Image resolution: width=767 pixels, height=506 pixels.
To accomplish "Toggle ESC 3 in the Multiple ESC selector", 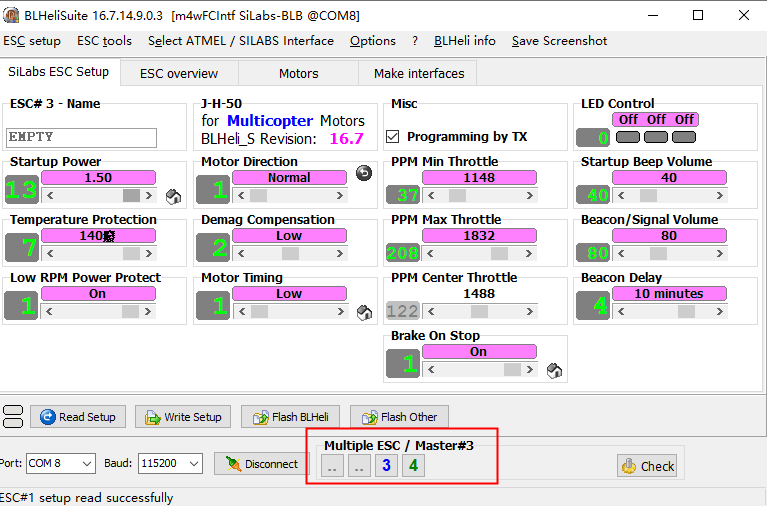I will click(386, 465).
